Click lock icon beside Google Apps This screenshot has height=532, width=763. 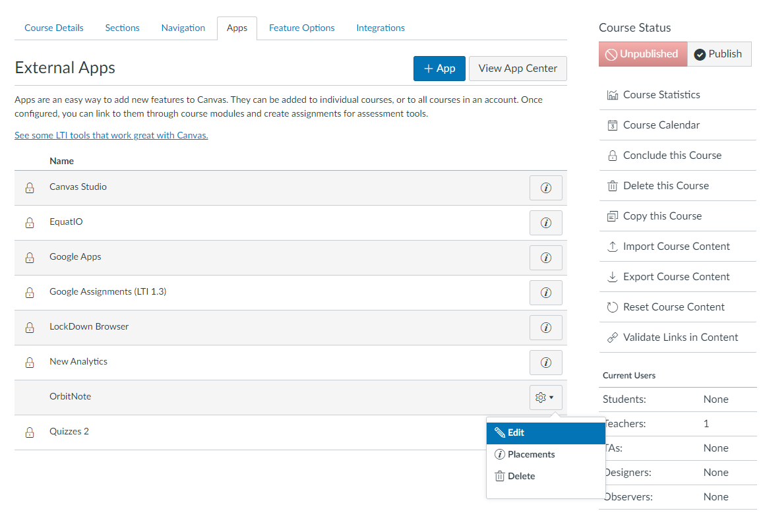click(x=30, y=258)
